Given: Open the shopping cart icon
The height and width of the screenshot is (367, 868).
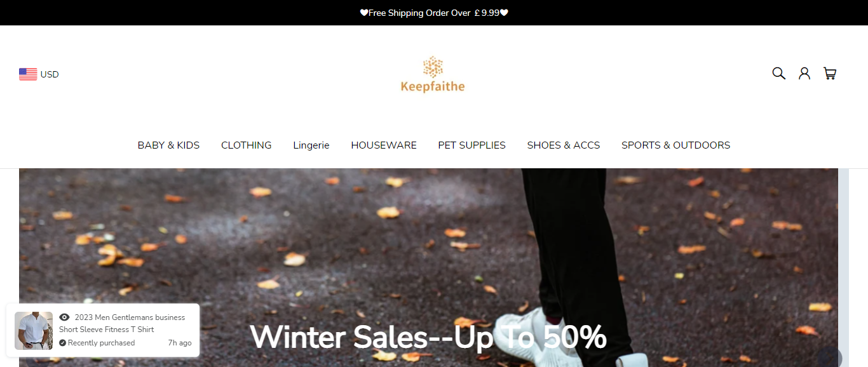Looking at the screenshot, I should click(x=830, y=74).
